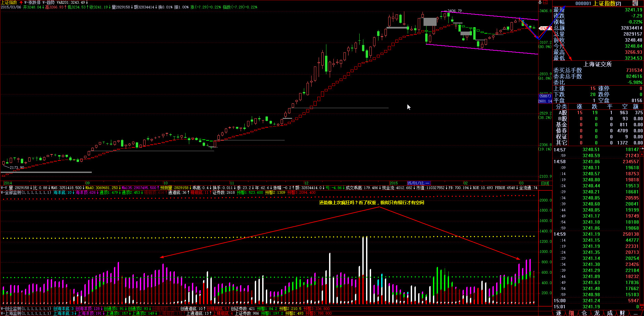Viewport: 644px width, 316px height.
Task: Click the W-趋势 indicator label
Action: (x=48, y=2)
